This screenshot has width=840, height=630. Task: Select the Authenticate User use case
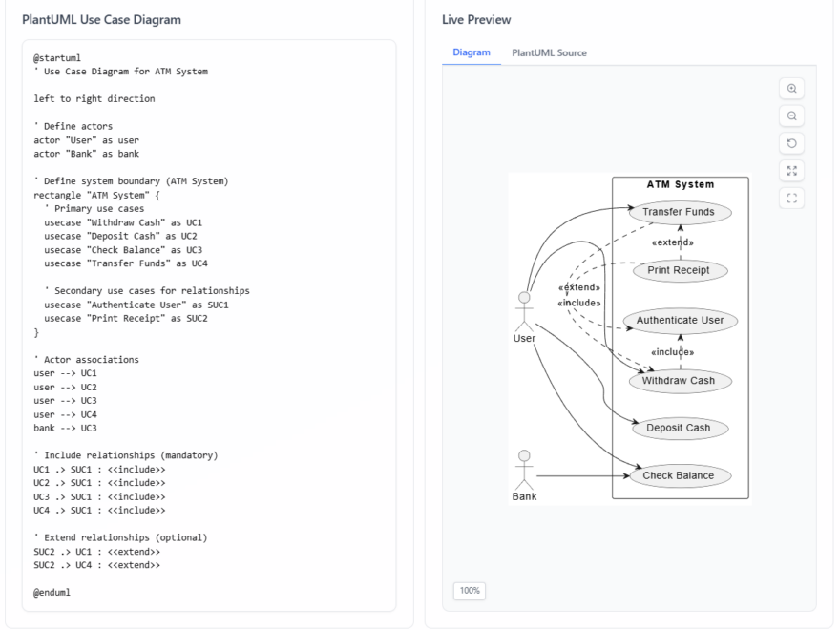(x=680, y=321)
